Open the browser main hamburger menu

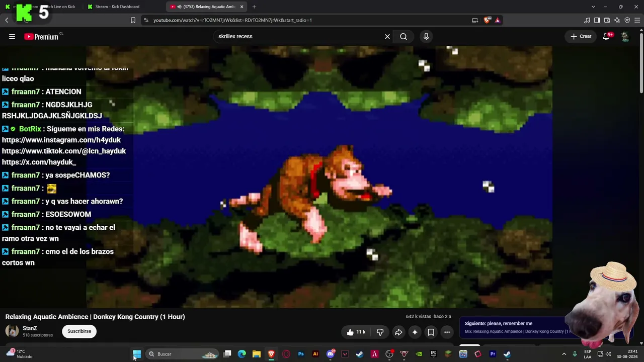[637, 20]
